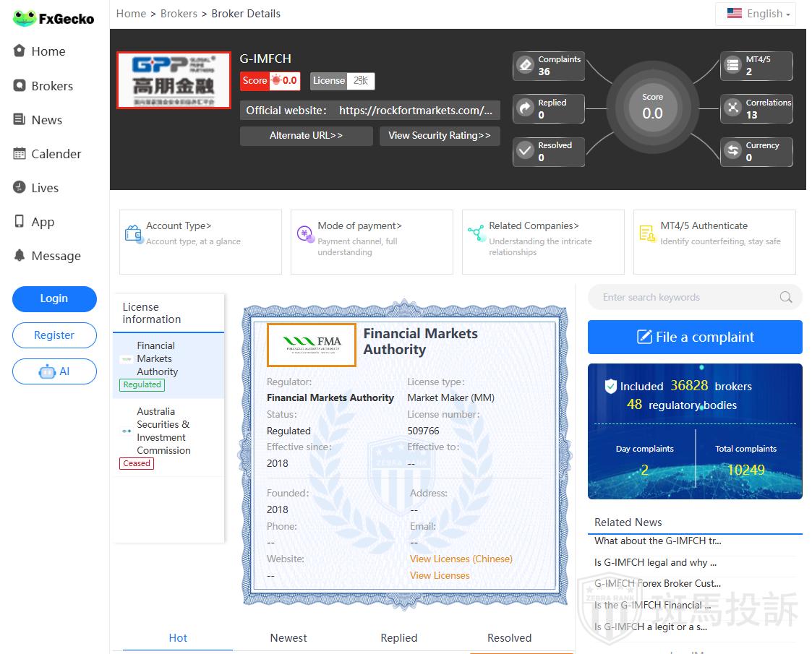
Task: Expand View Security Rating details
Action: point(439,136)
